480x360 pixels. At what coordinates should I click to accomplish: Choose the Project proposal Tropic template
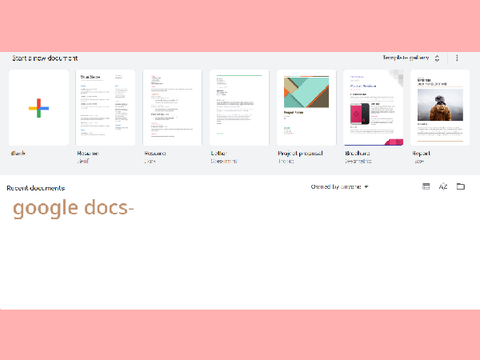coord(306,108)
